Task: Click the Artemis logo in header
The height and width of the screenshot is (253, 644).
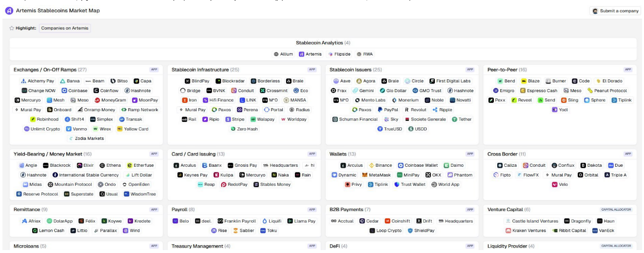Action: [9, 10]
